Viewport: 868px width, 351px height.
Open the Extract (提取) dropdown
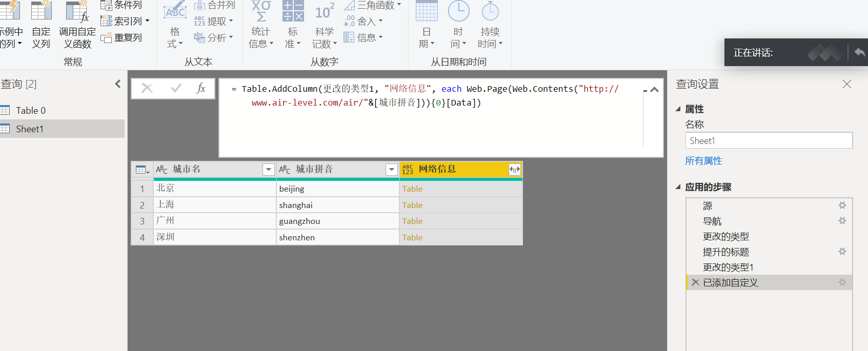(x=213, y=21)
